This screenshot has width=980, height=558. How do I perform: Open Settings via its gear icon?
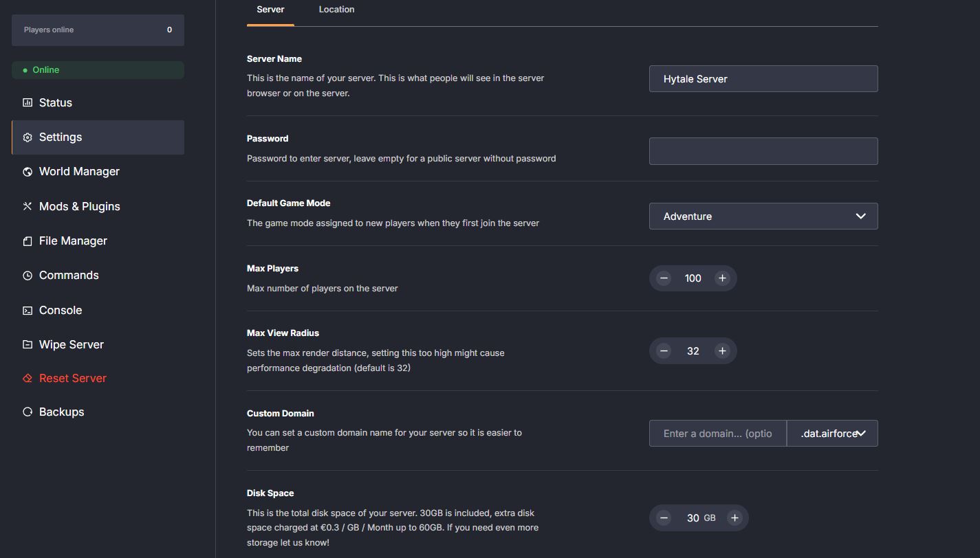(x=27, y=137)
